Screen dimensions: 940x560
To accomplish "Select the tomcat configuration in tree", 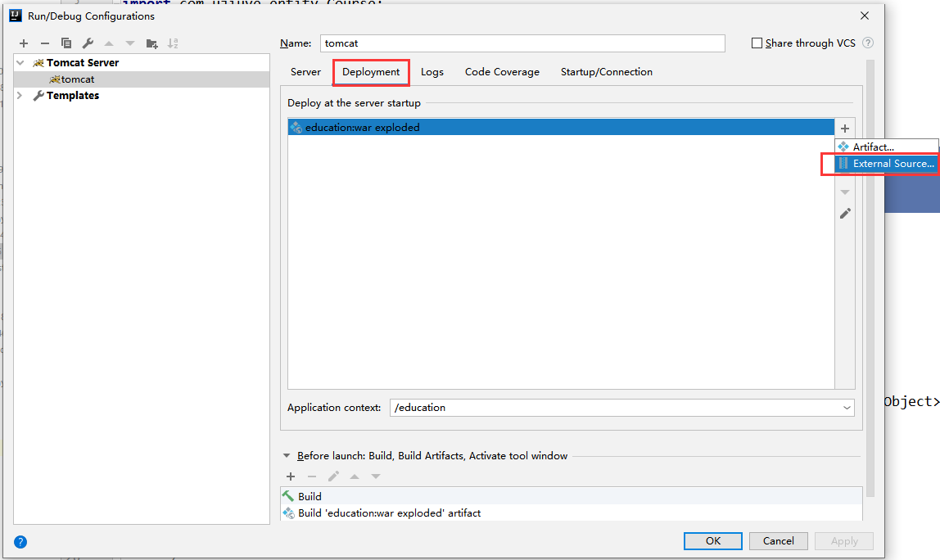I will point(142,79).
